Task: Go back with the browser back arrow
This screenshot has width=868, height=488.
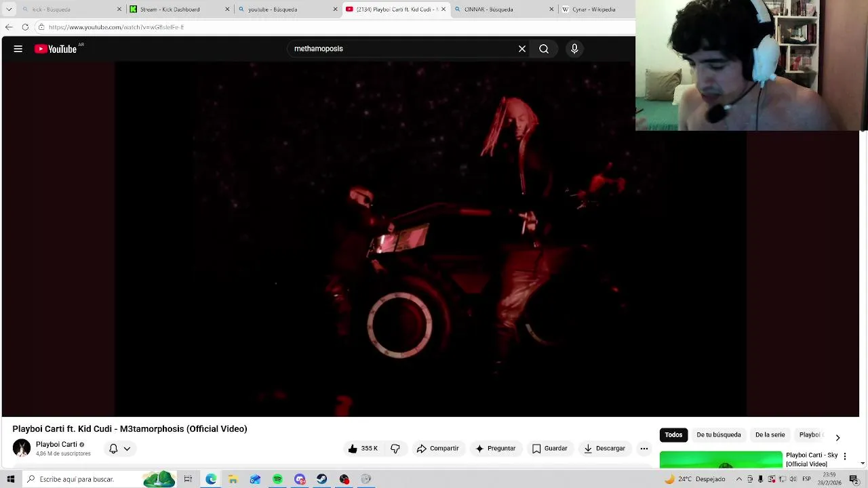Action: pos(8,27)
